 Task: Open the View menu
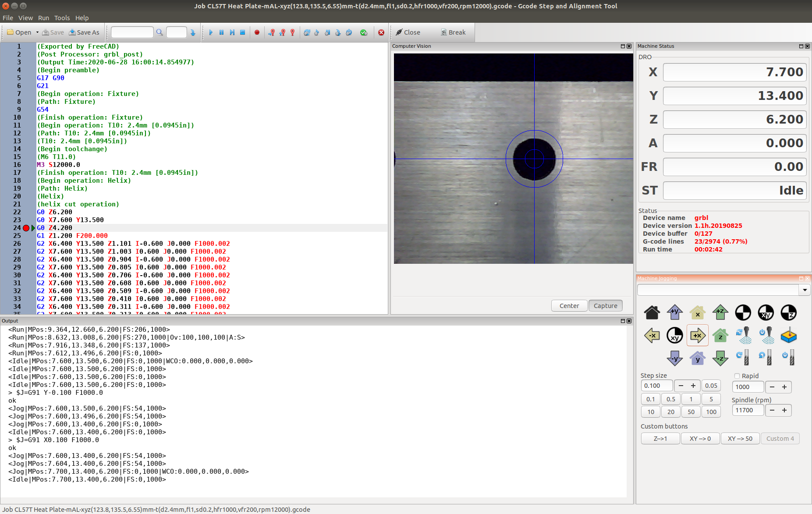click(25, 18)
